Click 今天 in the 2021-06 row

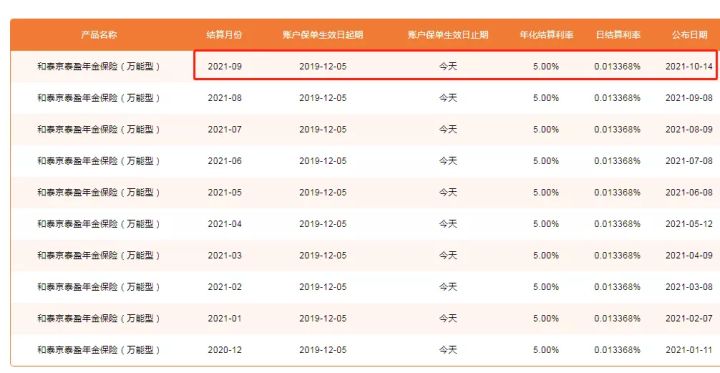tap(448, 161)
